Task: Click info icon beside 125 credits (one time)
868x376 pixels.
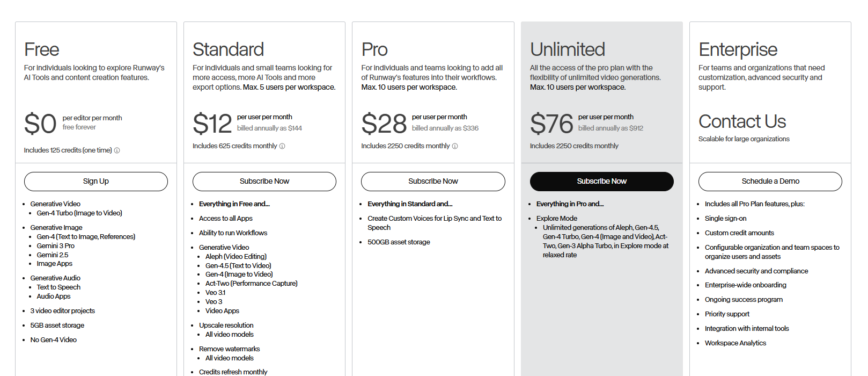Action: pyautogui.click(x=117, y=150)
